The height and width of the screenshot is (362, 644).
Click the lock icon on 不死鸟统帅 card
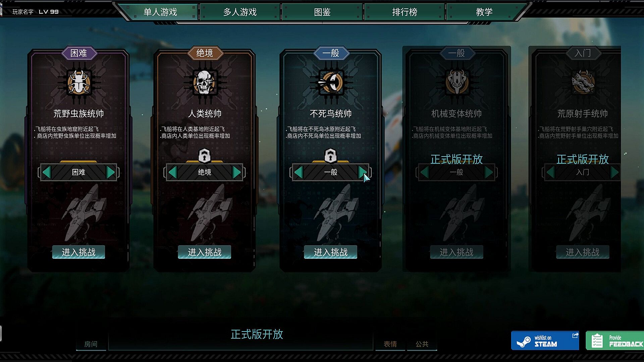tap(330, 156)
